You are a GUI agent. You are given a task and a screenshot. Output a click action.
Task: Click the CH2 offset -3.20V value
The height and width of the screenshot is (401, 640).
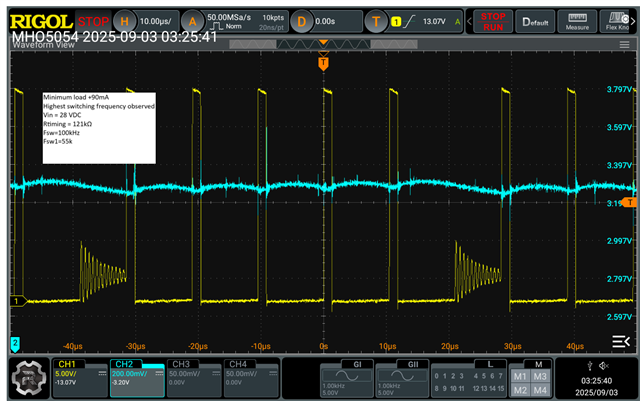[x=120, y=383]
